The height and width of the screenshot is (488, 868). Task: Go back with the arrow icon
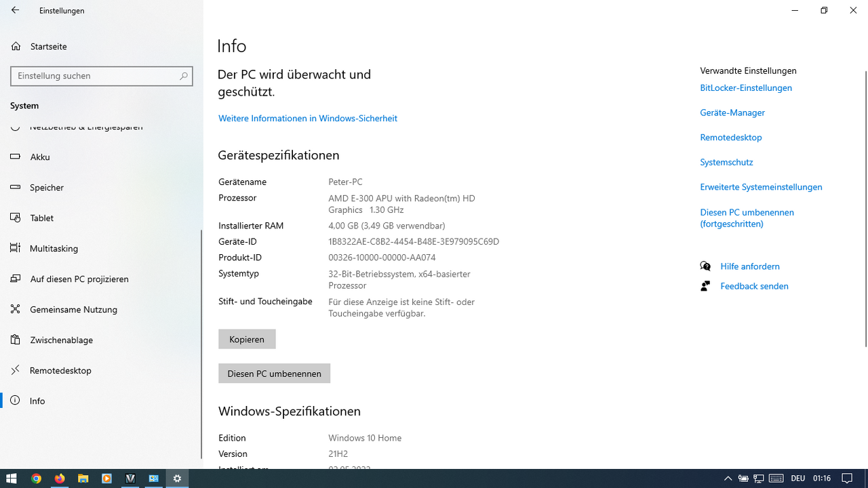tap(15, 11)
